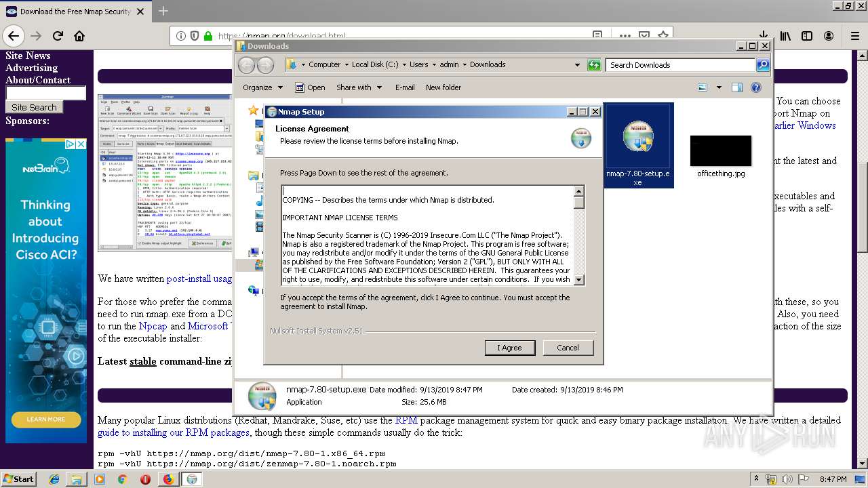Expand Computer breadcrumb arrow

(x=346, y=65)
